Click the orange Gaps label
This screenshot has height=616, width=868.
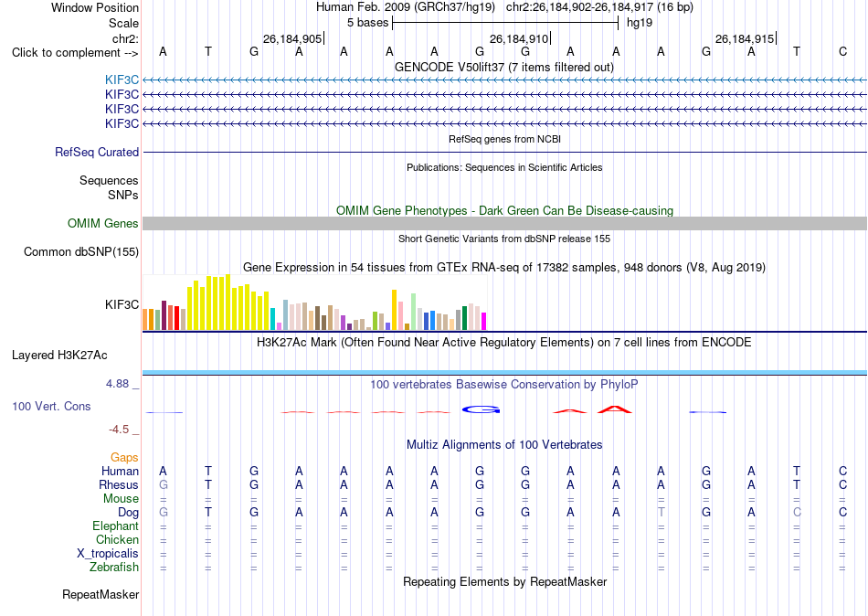tap(124, 458)
